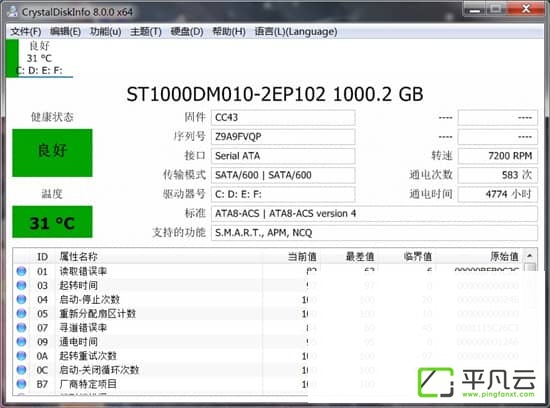Click the blue status icon for ID 04
550x408 pixels.
[21, 299]
